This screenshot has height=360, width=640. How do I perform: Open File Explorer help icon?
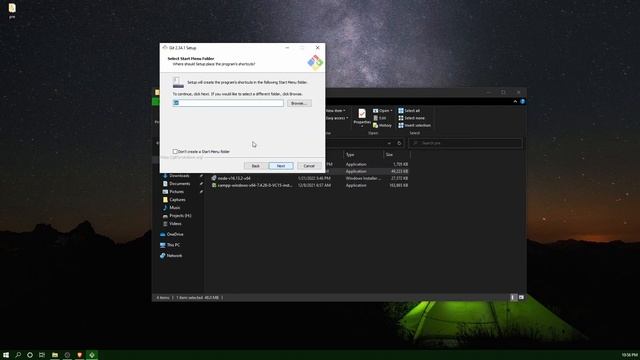[x=522, y=101]
